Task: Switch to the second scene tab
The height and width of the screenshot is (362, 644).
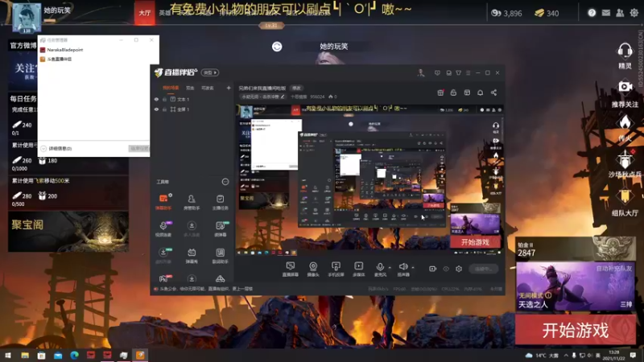Action: point(190,88)
